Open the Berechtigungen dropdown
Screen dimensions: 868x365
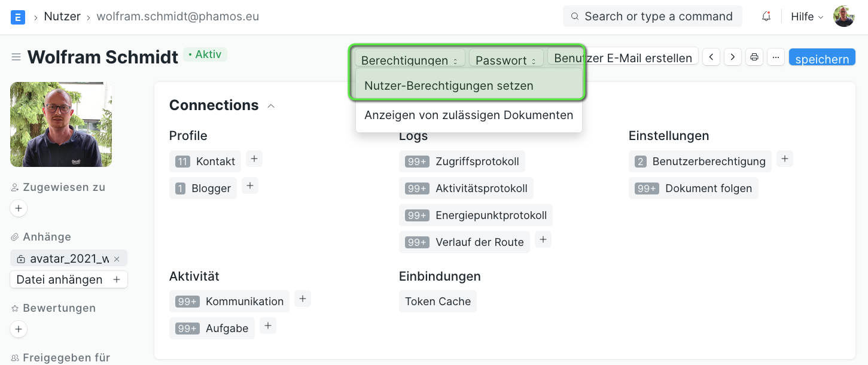click(x=410, y=60)
